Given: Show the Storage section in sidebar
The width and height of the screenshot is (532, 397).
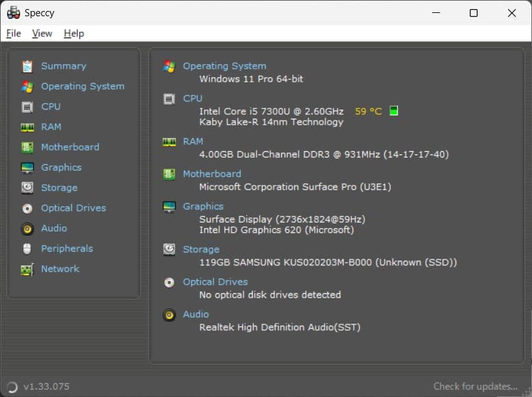Looking at the screenshot, I should pyautogui.click(x=60, y=188).
